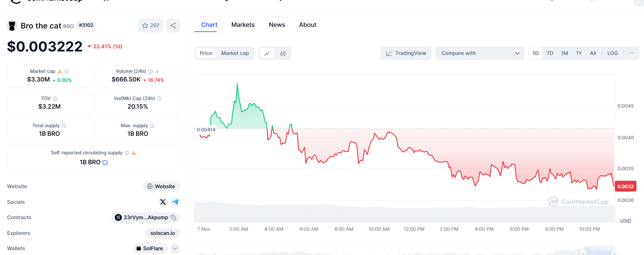Click the FDV info icon
This screenshot has height=255, width=644.
(x=55, y=99)
